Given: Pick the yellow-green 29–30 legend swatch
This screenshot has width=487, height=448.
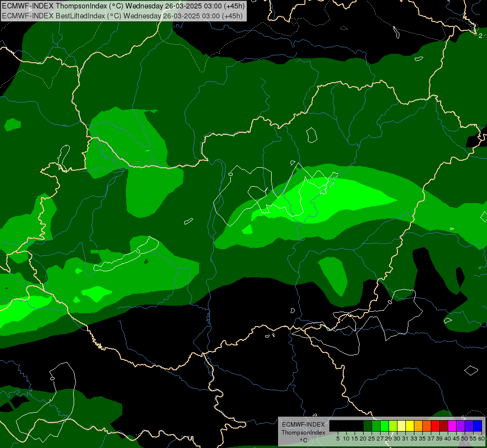Looking at the screenshot, I should coord(393,426).
